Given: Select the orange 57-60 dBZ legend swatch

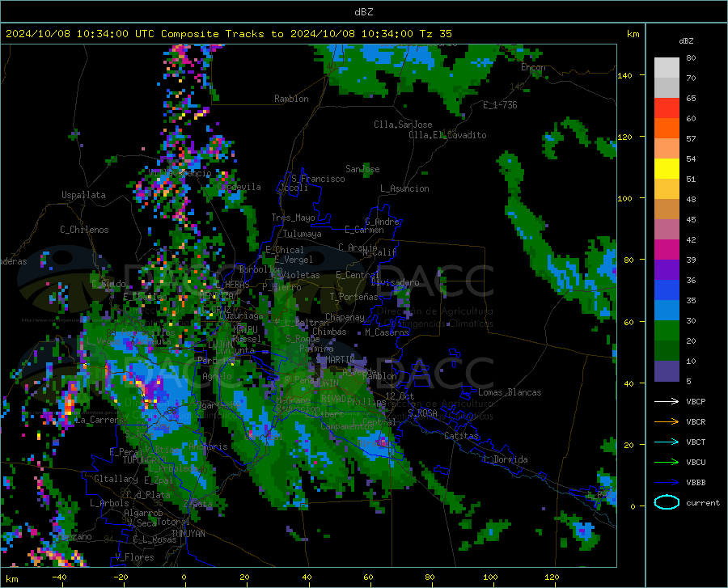Looking at the screenshot, I should (x=667, y=129).
